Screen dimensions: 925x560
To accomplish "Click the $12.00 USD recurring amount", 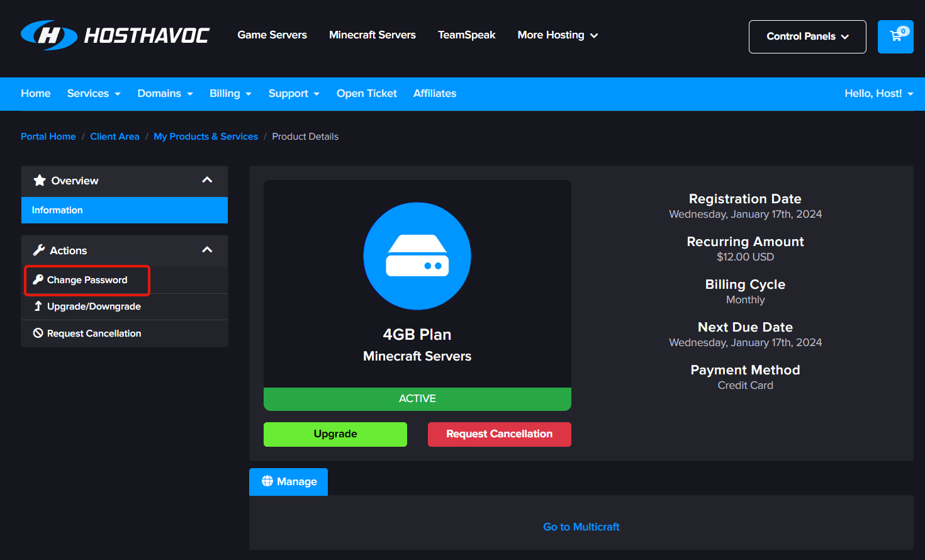I will click(746, 257).
